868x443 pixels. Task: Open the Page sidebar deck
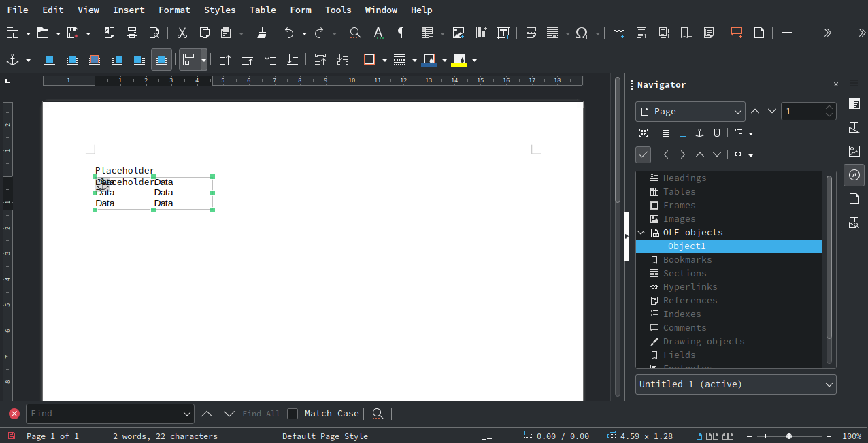(854, 199)
